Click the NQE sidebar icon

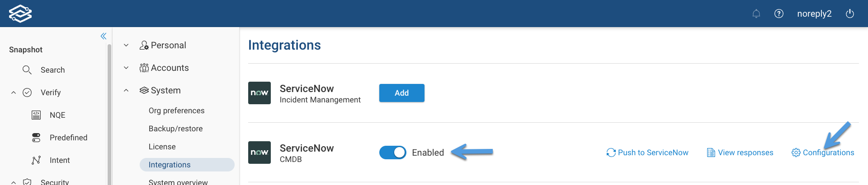(x=36, y=115)
